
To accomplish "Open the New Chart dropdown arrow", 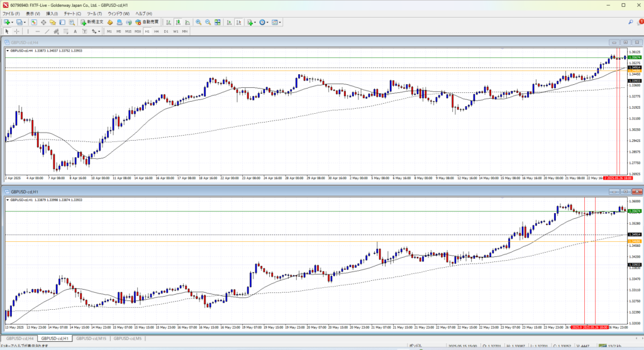I will 12,22.
